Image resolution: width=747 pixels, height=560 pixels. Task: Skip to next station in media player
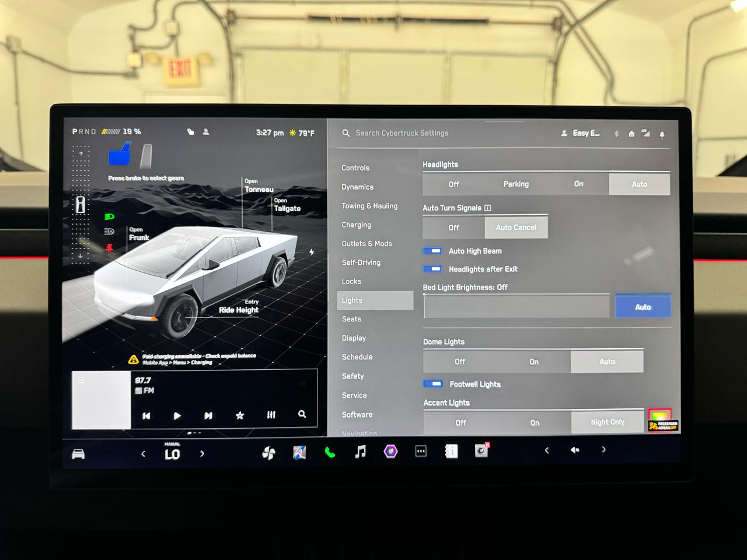tap(208, 415)
